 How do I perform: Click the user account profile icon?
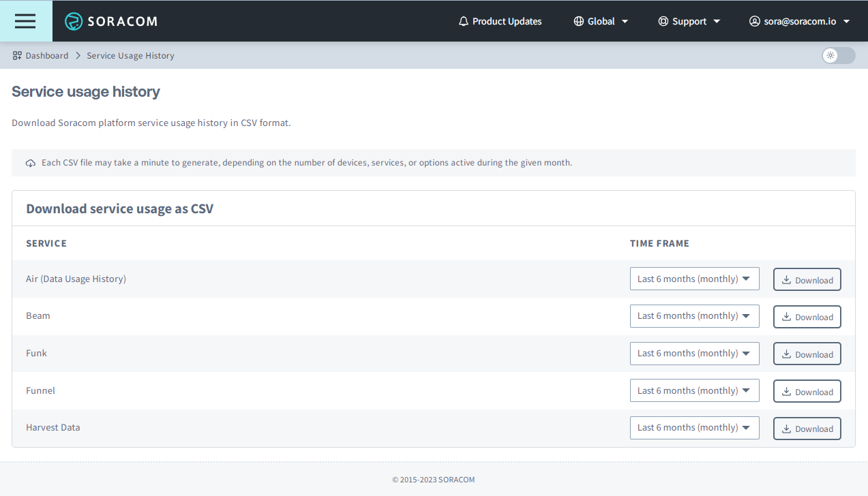[755, 20]
